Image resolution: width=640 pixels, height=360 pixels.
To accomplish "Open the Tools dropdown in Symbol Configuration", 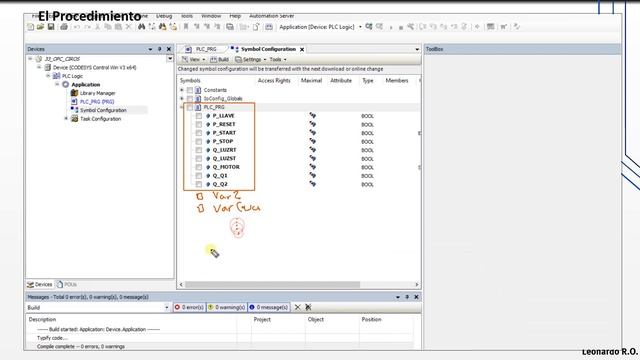I will pyautogui.click(x=278, y=60).
